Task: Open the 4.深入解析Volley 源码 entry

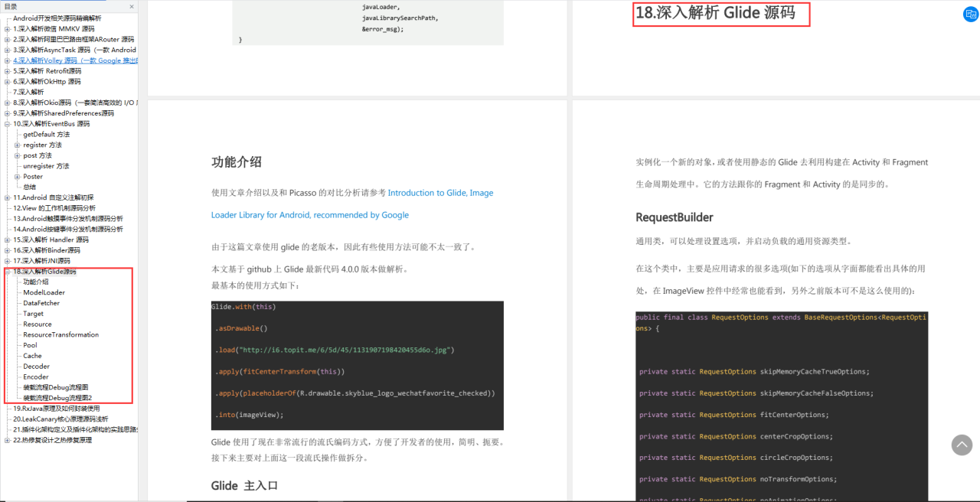Action: 75,60
